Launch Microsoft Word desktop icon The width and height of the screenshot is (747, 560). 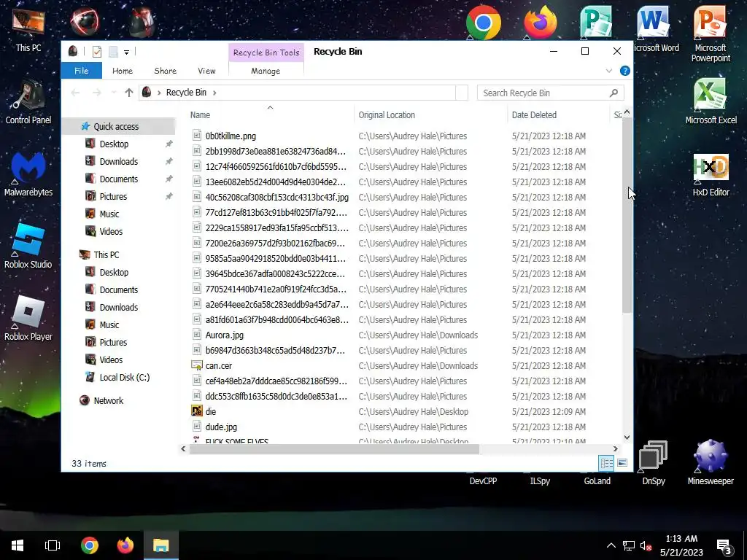[654, 28]
